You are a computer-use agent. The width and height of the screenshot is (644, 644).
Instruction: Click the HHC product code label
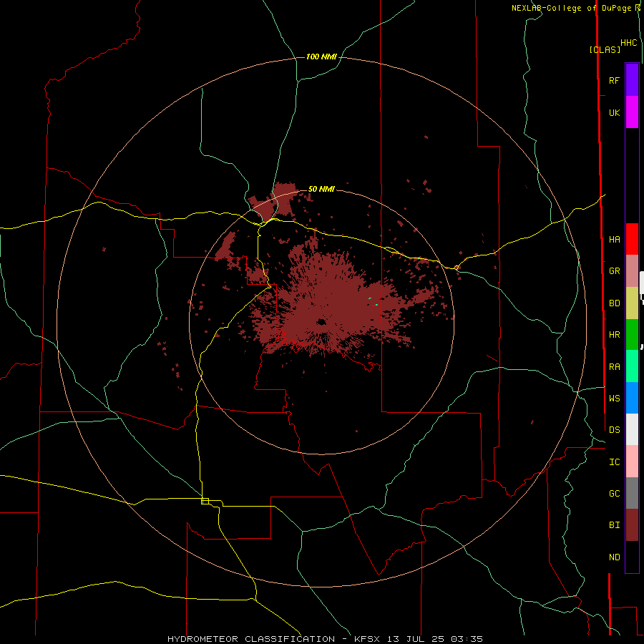629,43
